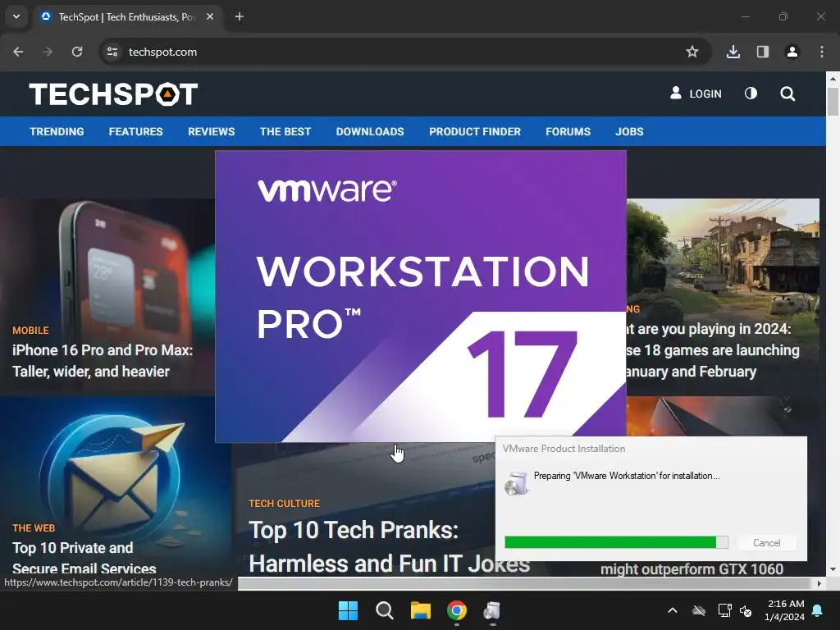Click the page vertical scrollbar thumb
Screen dimensions: 840x630
833,101
